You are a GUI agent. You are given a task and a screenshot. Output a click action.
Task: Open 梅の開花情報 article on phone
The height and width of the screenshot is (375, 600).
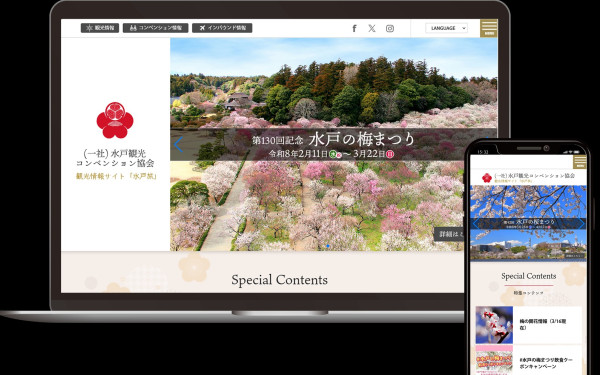(543, 324)
